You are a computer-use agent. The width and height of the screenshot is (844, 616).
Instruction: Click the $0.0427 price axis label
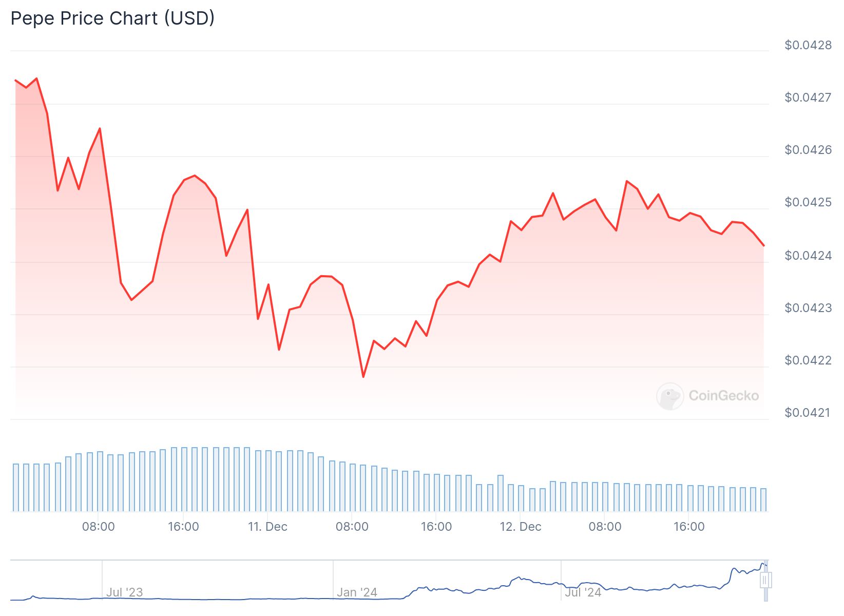point(808,98)
